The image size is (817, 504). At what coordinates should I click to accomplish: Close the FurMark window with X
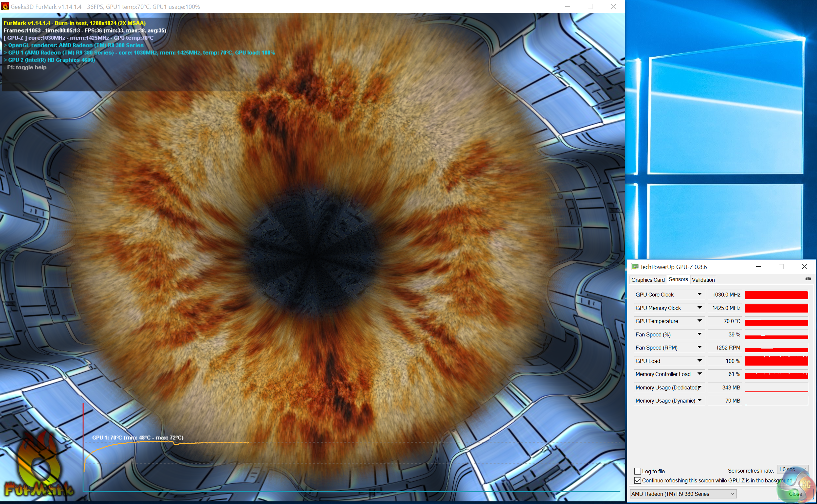point(613,6)
